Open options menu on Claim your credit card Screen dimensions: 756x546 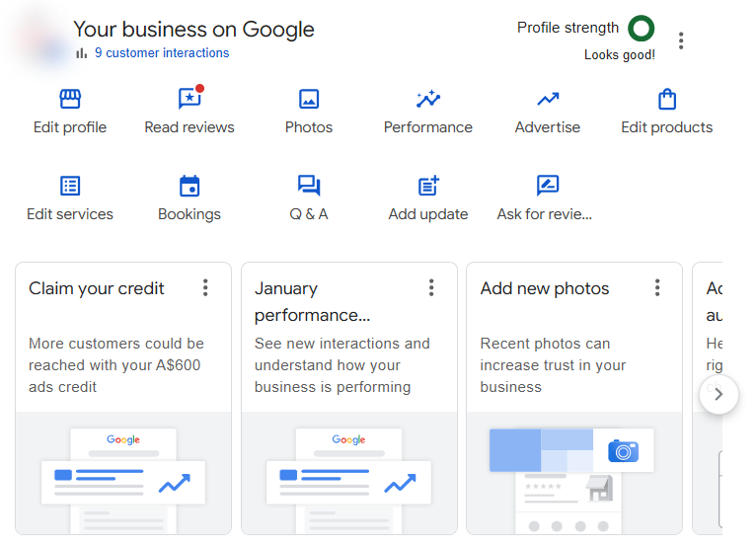[x=205, y=287]
